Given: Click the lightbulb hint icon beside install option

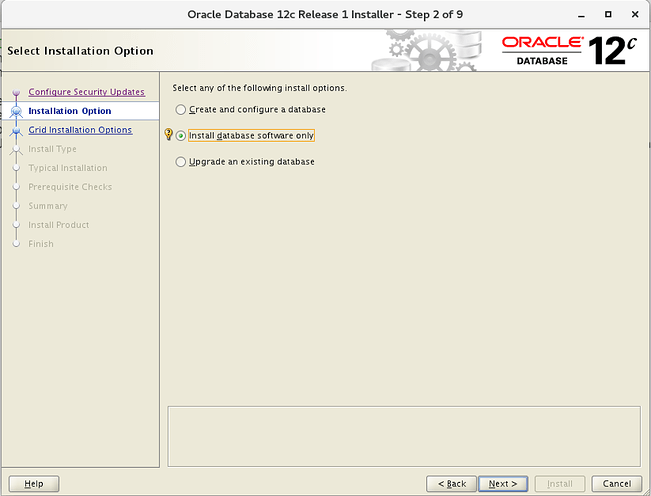Looking at the screenshot, I should click(x=169, y=134).
